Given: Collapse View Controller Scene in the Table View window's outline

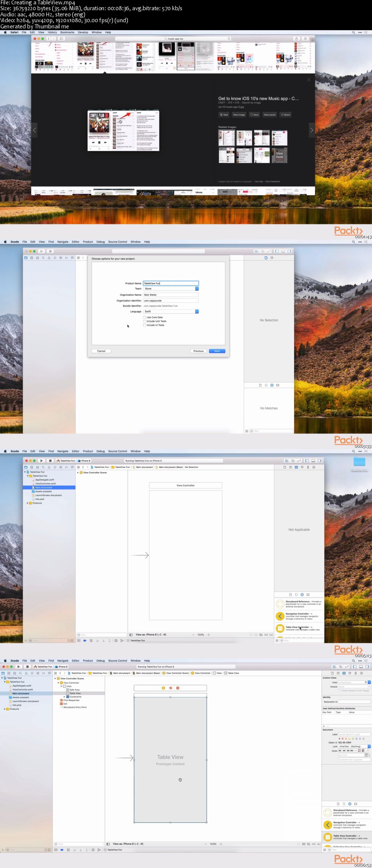Looking at the screenshot, I should pyautogui.click(x=55, y=679).
